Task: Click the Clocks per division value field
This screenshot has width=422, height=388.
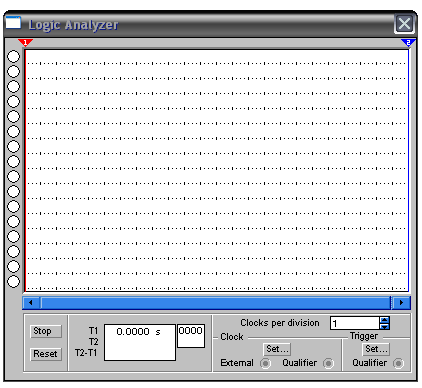Action: click(x=355, y=323)
